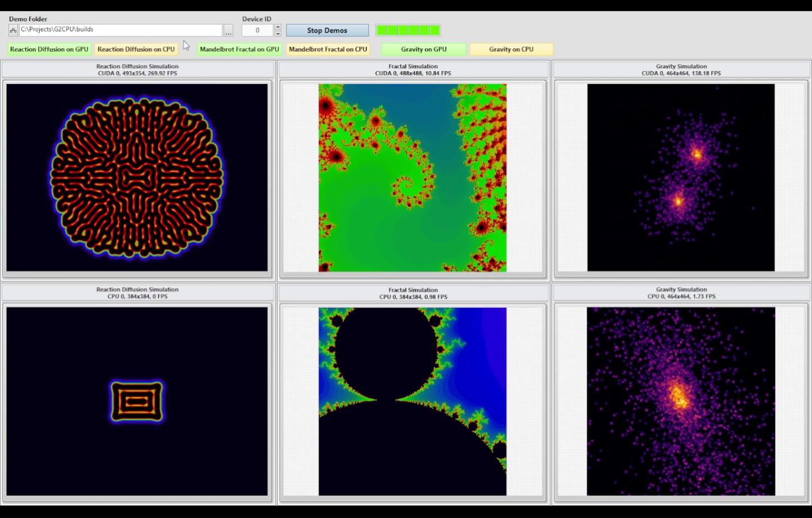Image resolution: width=812 pixels, height=518 pixels.
Task: Click the Stop Demos button
Action: point(327,30)
